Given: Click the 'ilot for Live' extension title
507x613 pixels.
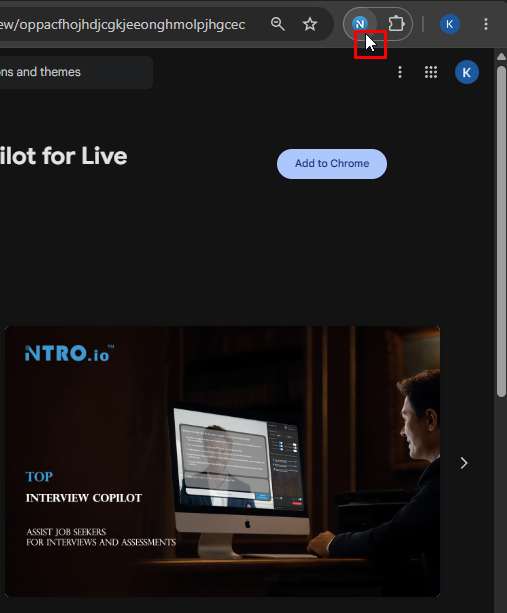Looking at the screenshot, I should [63, 156].
